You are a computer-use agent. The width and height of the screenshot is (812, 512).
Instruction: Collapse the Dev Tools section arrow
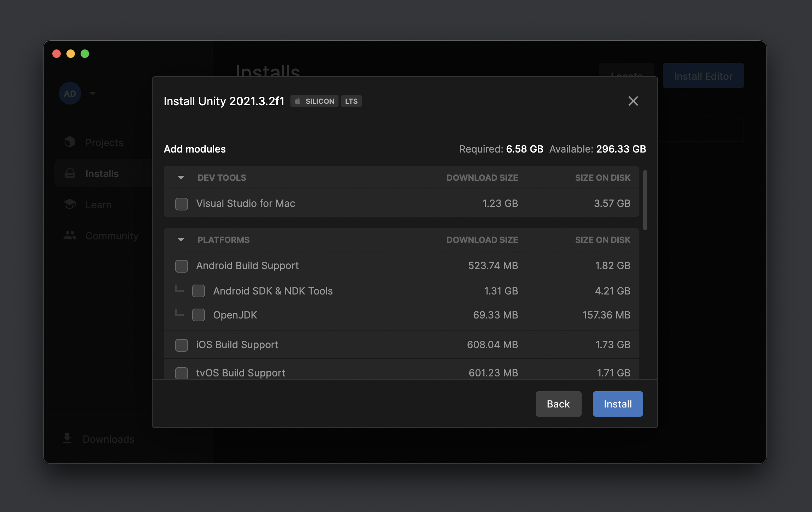[181, 178]
